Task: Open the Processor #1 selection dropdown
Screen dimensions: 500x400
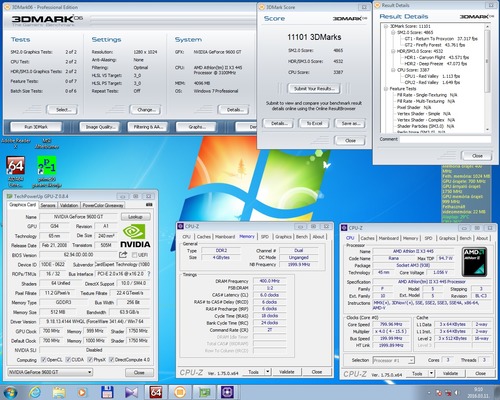Action: point(393,360)
